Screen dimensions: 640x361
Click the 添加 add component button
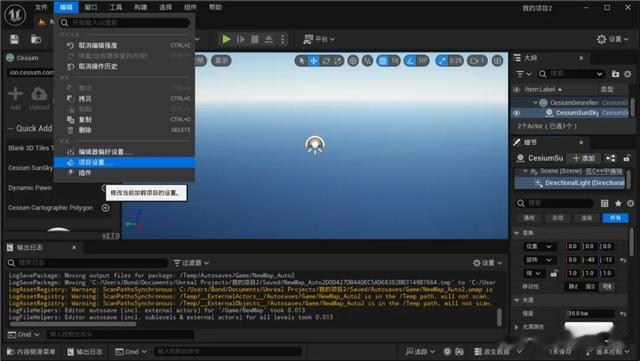584,158
